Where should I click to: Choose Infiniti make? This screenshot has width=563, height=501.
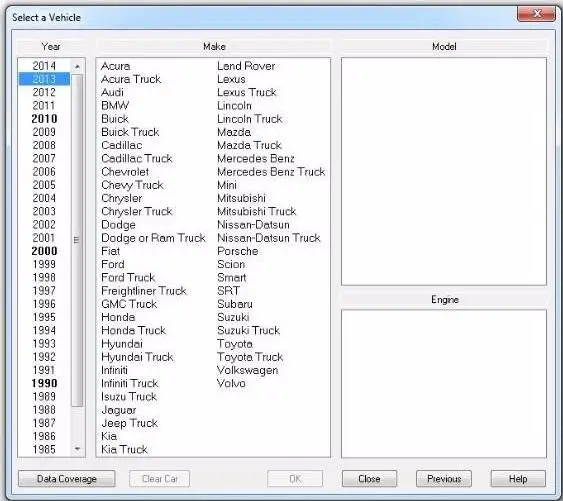coord(114,370)
